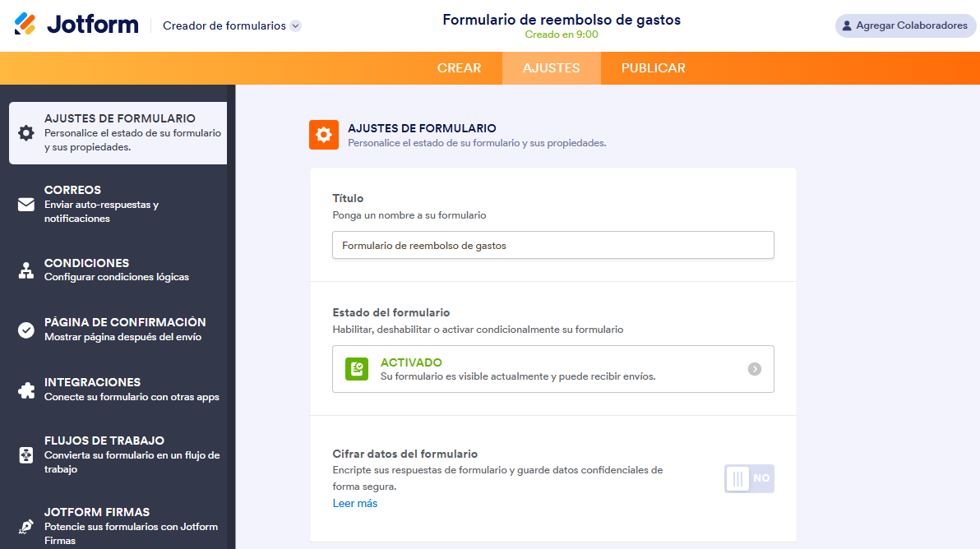
Task: Click the Jotform logo icon
Action: coord(26,25)
